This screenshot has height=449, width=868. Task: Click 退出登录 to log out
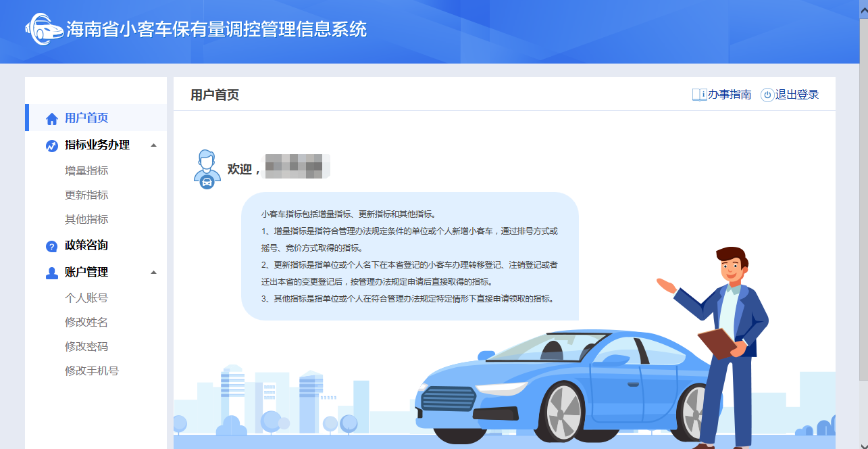797,95
